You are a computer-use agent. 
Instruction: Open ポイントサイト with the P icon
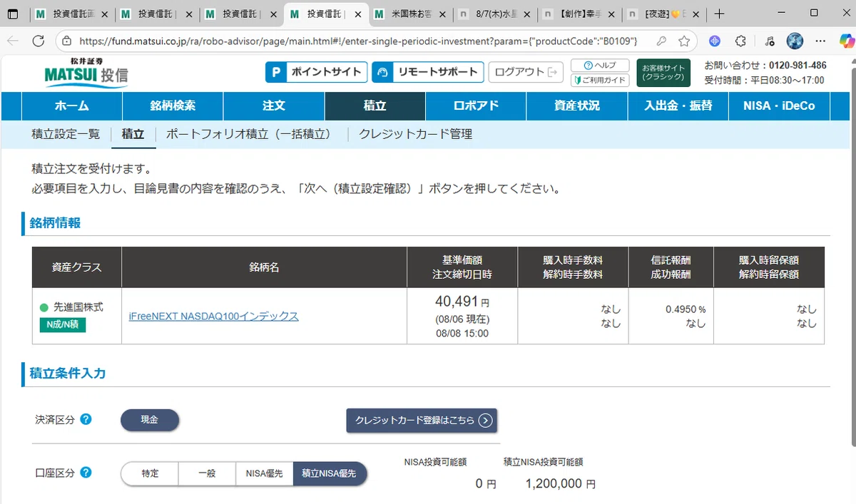coord(317,72)
